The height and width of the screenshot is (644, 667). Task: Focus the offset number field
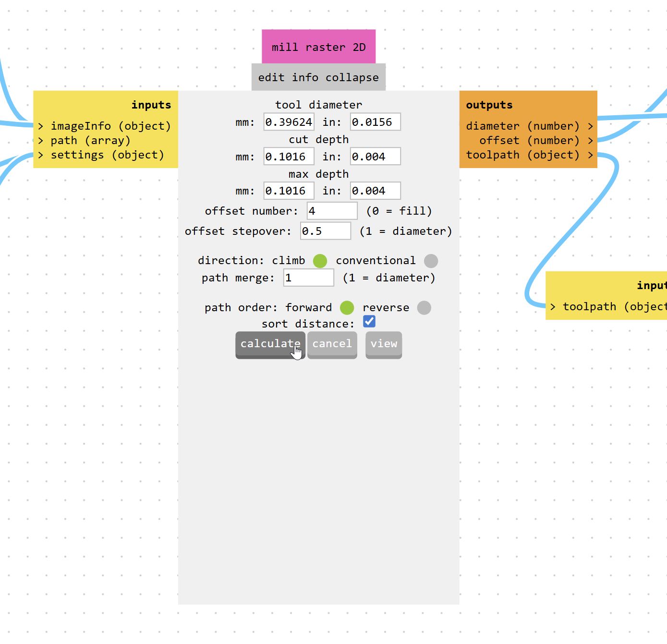pyautogui.click(x=332, y=211)
